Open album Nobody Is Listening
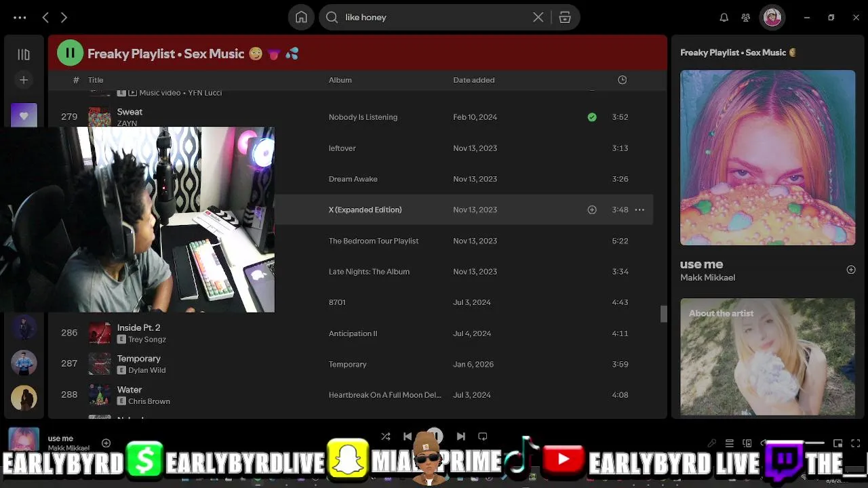Image resolution: width=868 pixels, height=488 pixels. (x=363, y=117)
